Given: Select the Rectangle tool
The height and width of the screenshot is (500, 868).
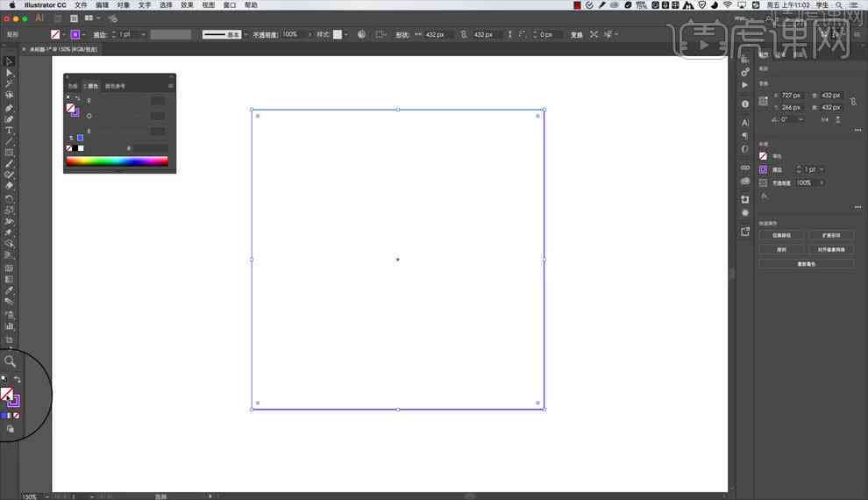Looking at the screenshot, I should (x=9, y=153).
